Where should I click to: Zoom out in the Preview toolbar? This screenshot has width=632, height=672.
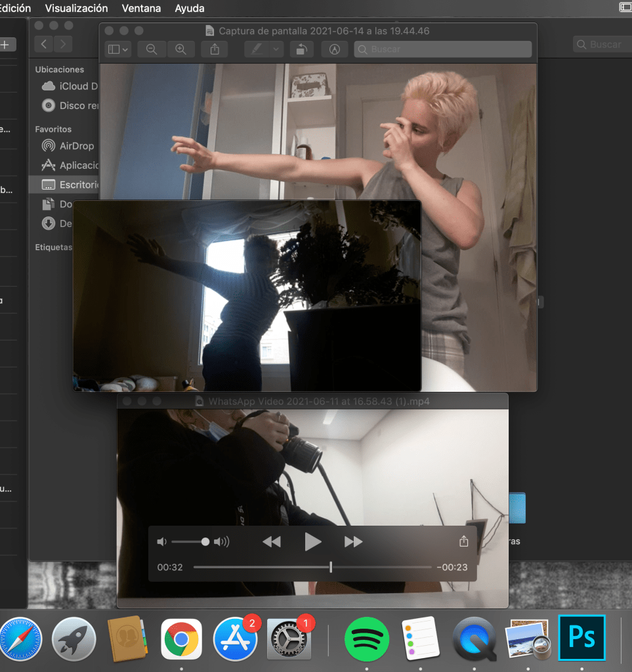(152, 49)
